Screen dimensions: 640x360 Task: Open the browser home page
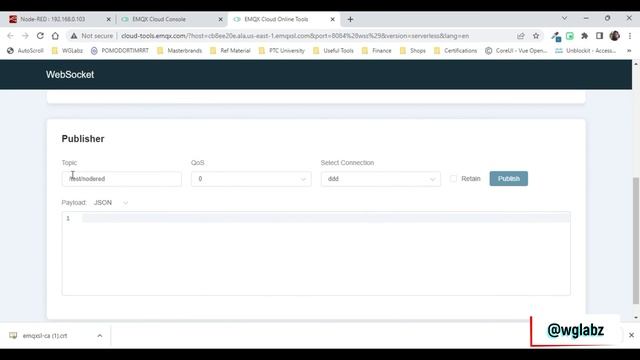click(x=55, y=36)
